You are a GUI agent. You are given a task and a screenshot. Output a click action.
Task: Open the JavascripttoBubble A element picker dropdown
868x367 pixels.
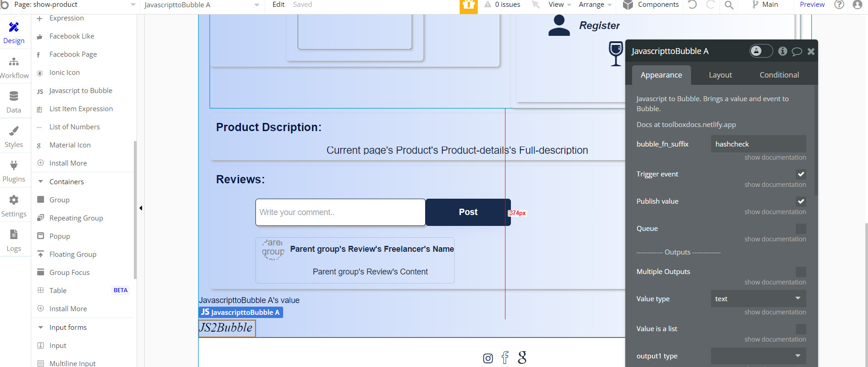point(202,5)
